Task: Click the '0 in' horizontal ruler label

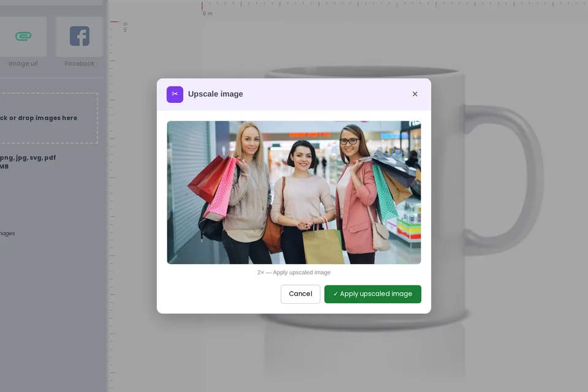Action: [x=208, y=13]
